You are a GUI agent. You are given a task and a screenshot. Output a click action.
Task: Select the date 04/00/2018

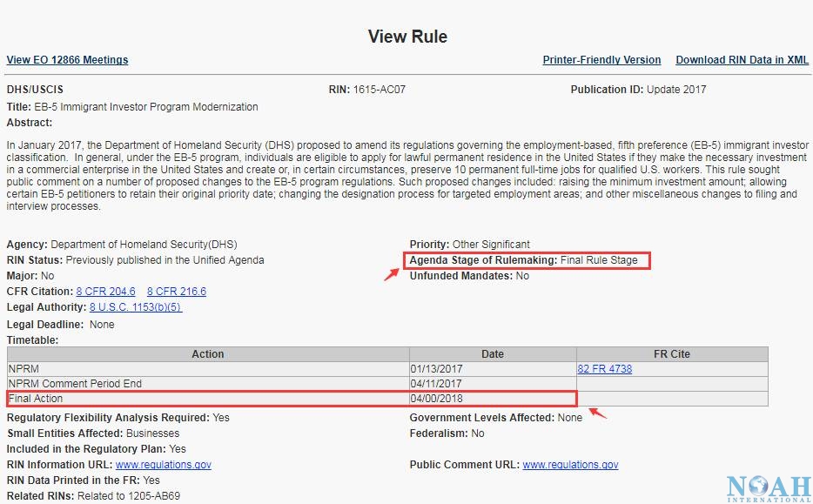pyautogui.click(x=437, y=399)
